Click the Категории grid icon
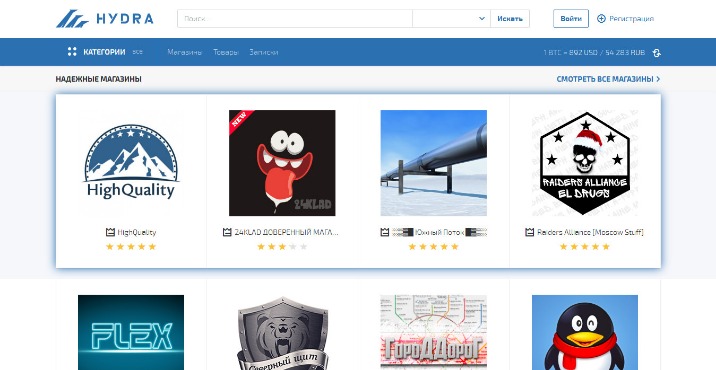The image size is (716, 370). point(72,52)
